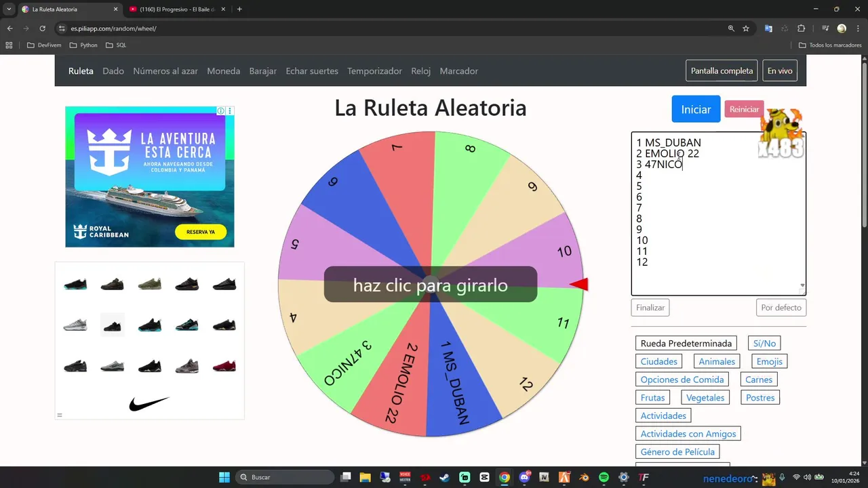Screen dimensions: 868x488
Task: Open Task View from the taskbar
Action: (345, 477)
